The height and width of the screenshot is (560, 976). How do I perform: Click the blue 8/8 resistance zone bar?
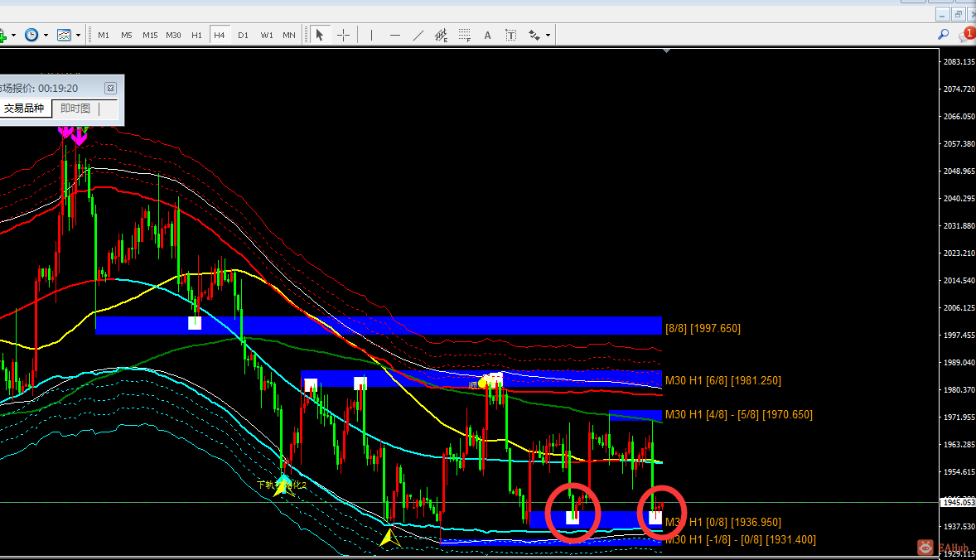click(x=379, y=326)
